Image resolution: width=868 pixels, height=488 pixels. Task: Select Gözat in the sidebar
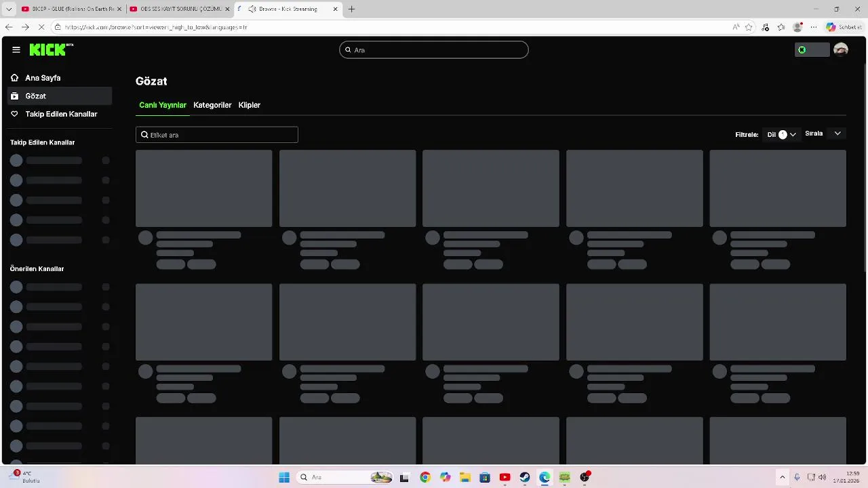click(60, 96)
